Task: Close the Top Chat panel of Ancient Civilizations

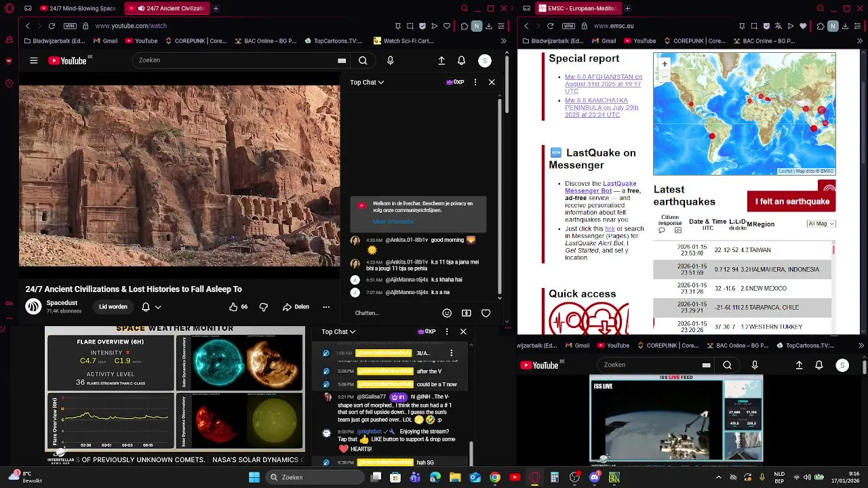Action: tap(492, 82)
